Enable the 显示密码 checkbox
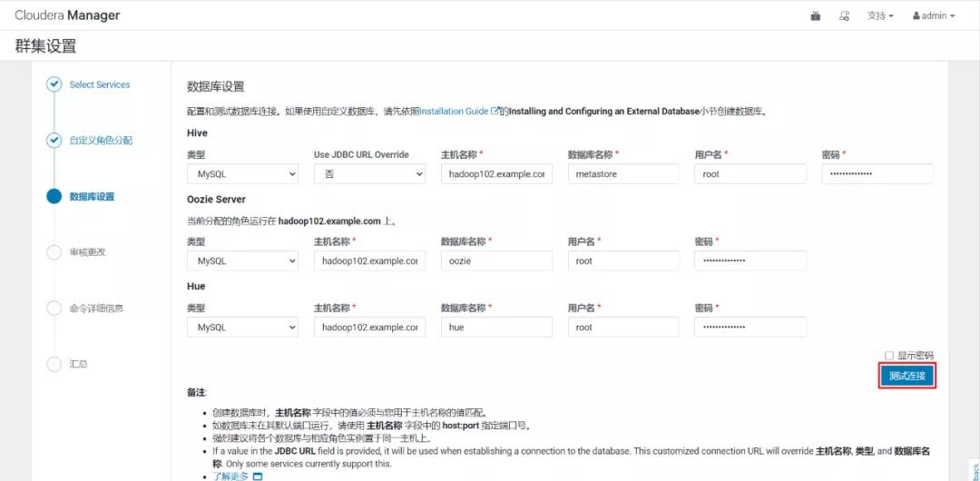This screenshot has width=980, height=481. (x=888, y=355)
